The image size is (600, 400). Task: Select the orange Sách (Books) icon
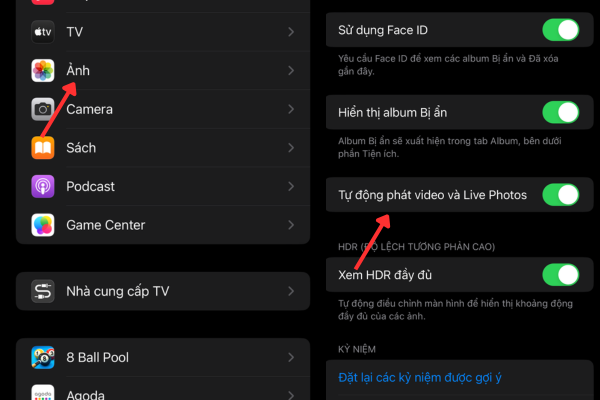tap(43, 148)
